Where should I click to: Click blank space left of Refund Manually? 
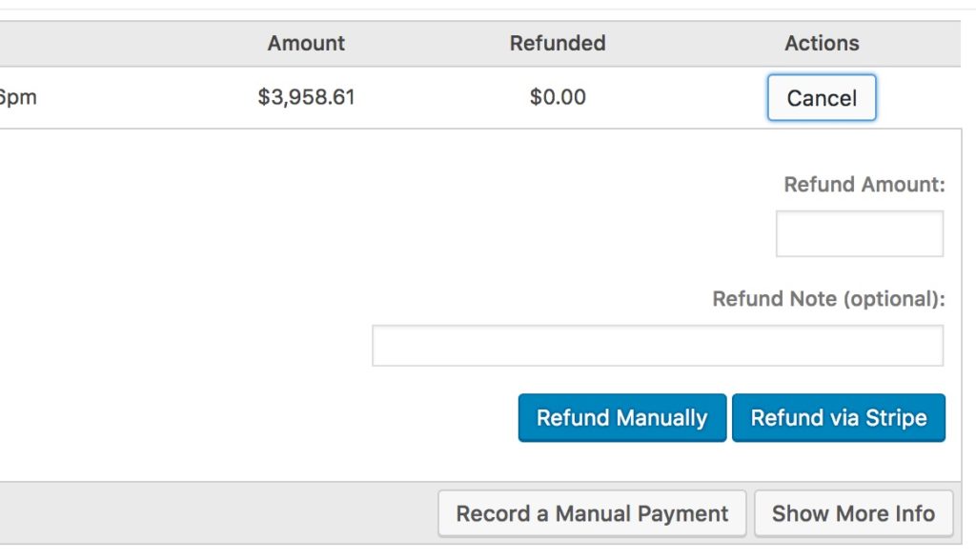pos(286,418)
